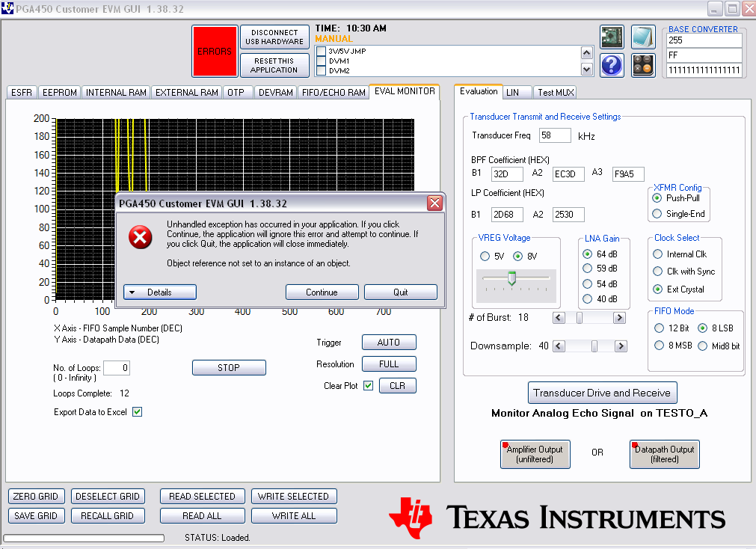
Task: Click the list scroll down arrow
Action: (x=586, y=70)
